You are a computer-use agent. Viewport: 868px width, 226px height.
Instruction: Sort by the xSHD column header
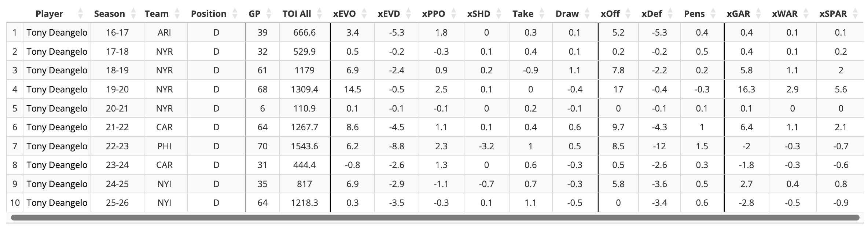(478, 14)
